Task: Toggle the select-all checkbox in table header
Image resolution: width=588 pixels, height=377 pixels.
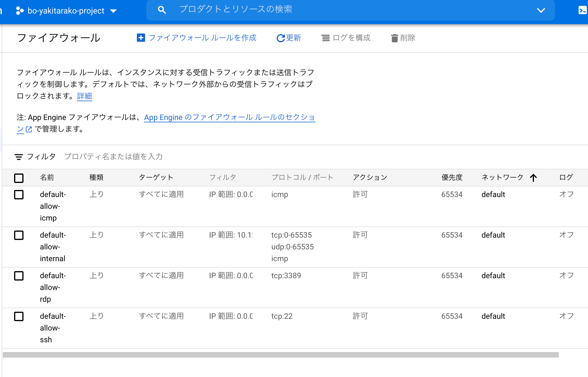Action: coord(19,178)
